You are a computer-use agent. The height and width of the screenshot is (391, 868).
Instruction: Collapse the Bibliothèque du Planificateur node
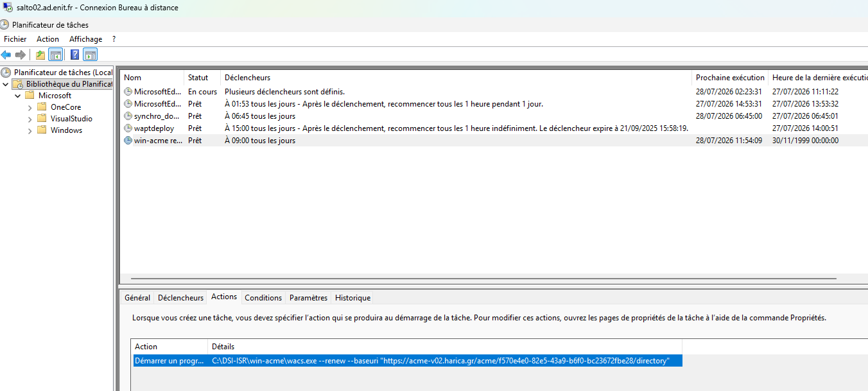[6, 84]
